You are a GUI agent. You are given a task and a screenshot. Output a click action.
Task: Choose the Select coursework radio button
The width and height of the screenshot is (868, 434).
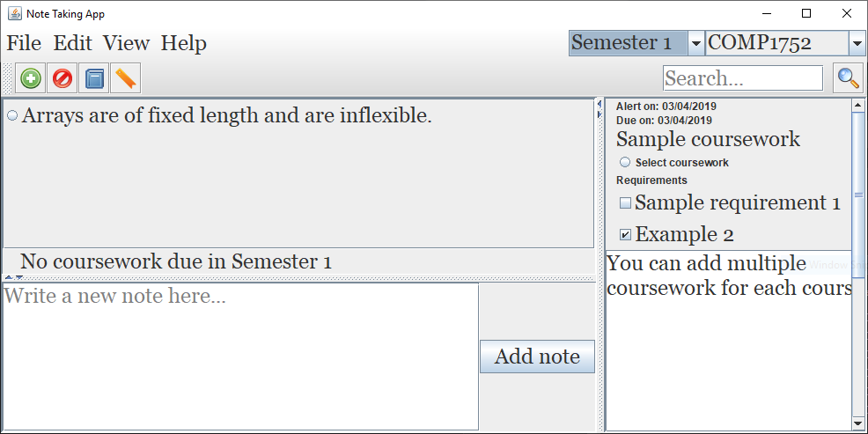625,162
